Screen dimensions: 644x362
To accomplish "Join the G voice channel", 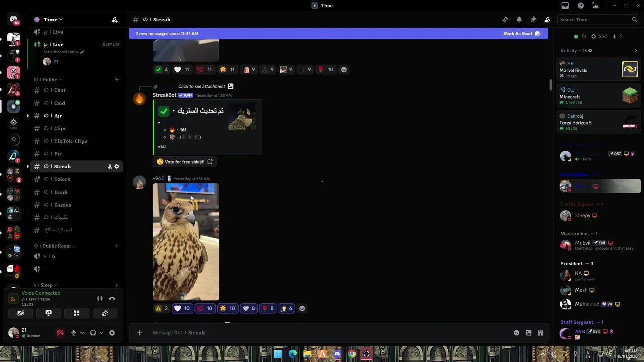I will click(x=75, y=257).
